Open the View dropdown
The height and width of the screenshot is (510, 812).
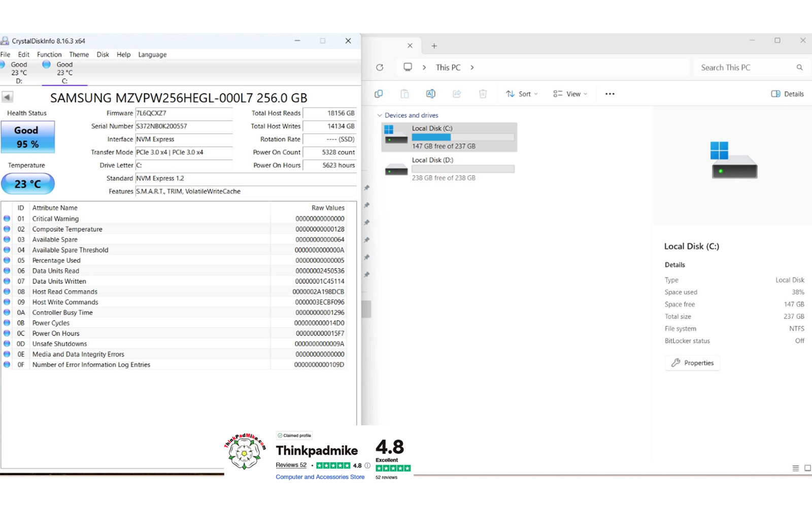(x=570, y=94)
